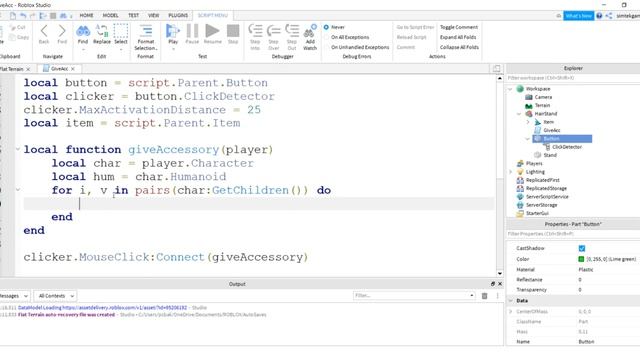This screenshot has height=360, width=640.
Task: Start playtest with the Play icon
Action: 173,31
